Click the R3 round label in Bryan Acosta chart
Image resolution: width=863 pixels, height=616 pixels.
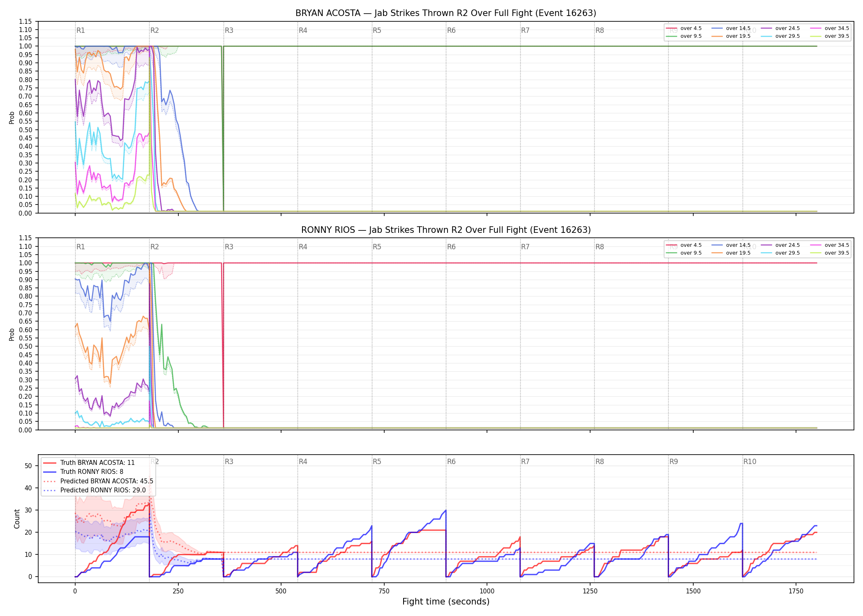tap(229, 30)
